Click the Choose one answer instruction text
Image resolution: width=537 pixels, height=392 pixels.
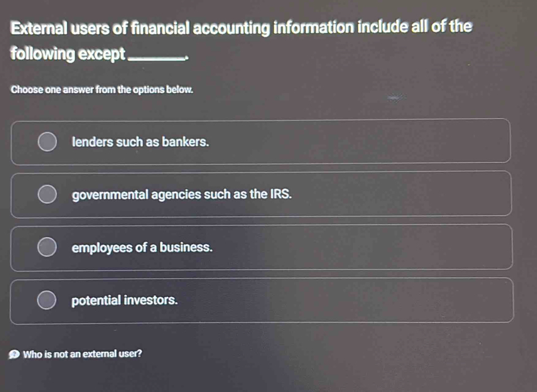click(x=103, y=89)
